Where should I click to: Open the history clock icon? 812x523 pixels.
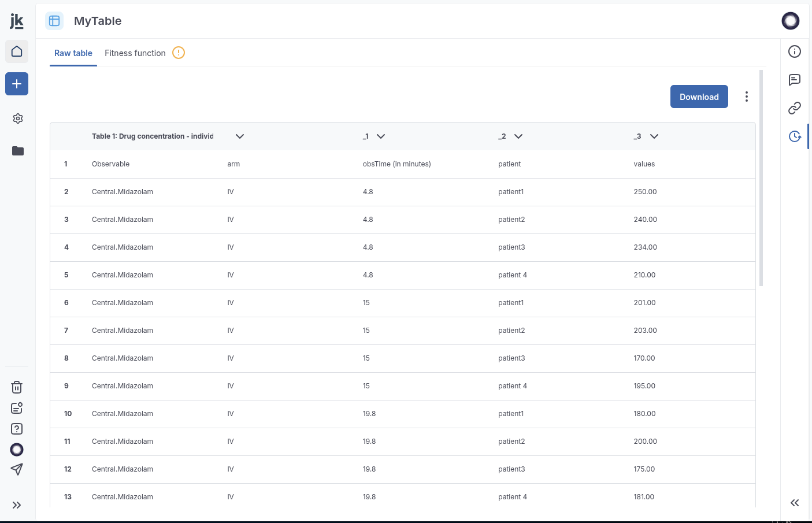point(795,136)
